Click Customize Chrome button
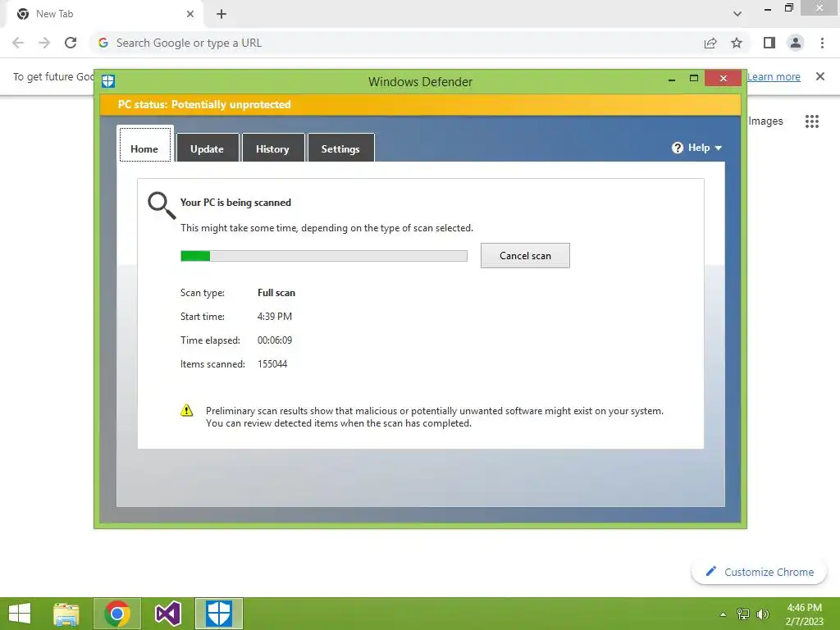Screen dimensions: 840x630 point(759,572)
